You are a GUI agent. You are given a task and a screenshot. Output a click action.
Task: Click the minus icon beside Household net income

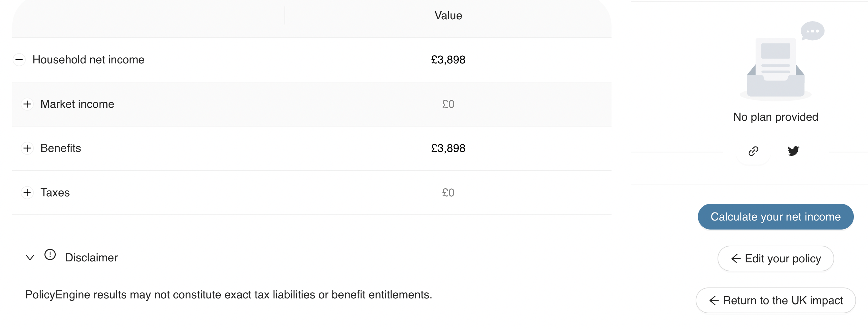tap(20, 60)
